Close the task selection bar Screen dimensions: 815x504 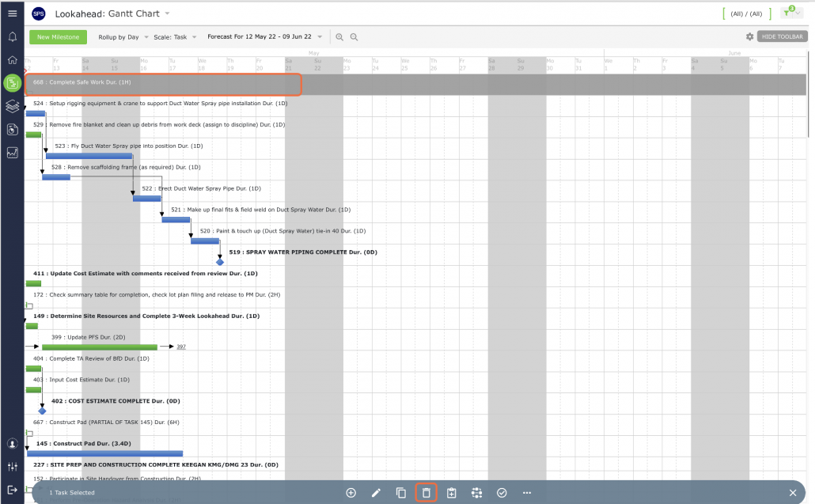[x=793, y=493]
